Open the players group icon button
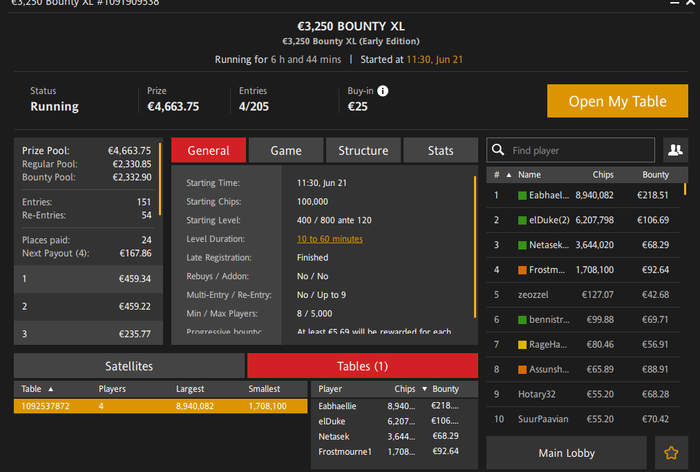The height and width of the screenshot is (472, 700). [675, 150]
